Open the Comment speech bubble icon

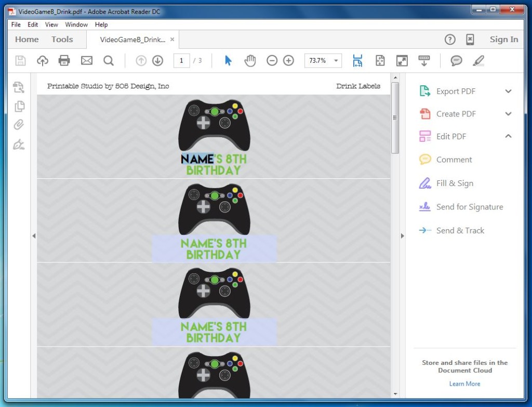point(456,60)
